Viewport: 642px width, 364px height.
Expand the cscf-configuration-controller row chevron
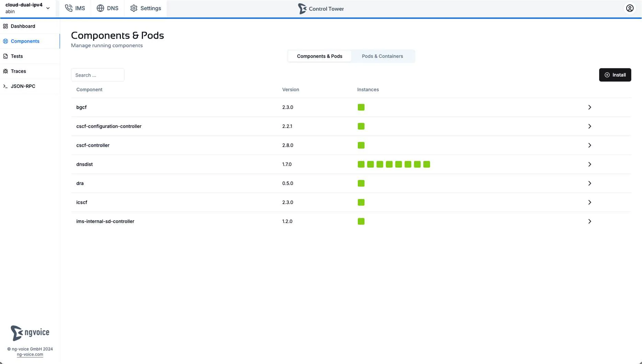[589, 126]
